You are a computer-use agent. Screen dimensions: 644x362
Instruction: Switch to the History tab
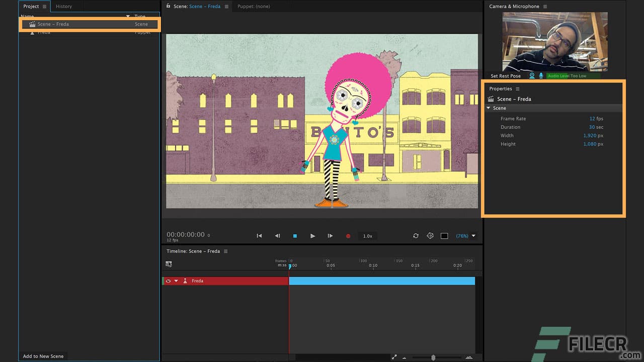click(x=63, y=6)
